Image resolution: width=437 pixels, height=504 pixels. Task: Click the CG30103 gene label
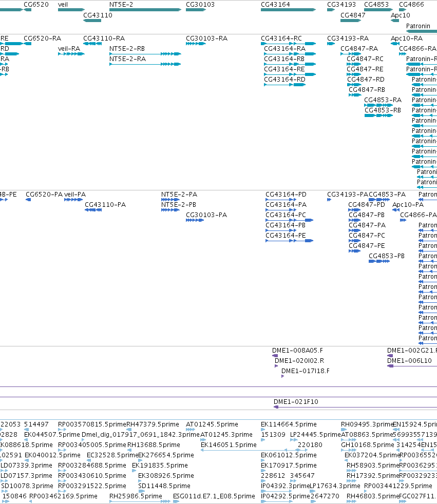coord(200,5)
